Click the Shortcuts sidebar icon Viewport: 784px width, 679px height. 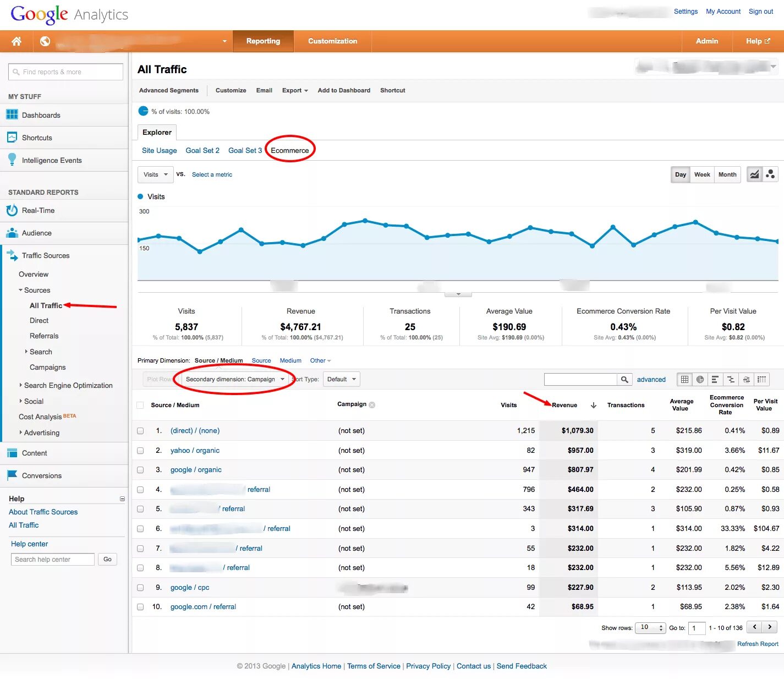12,138
